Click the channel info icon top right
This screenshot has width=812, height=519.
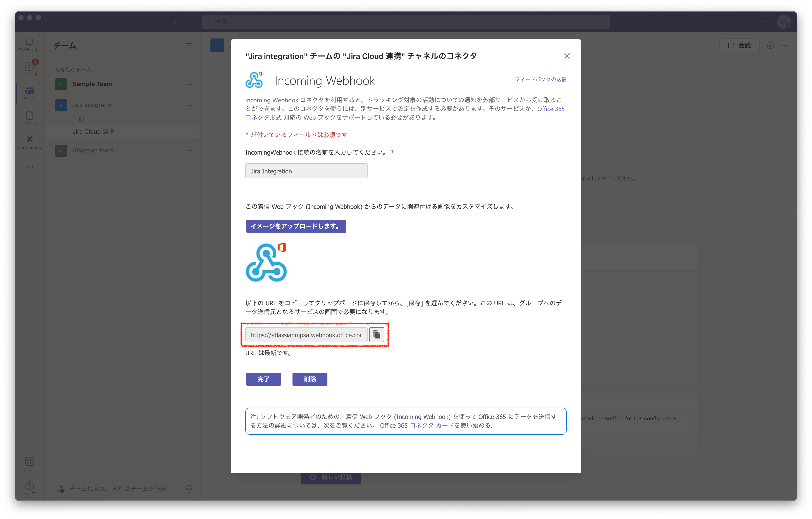(x=771, y=45)
